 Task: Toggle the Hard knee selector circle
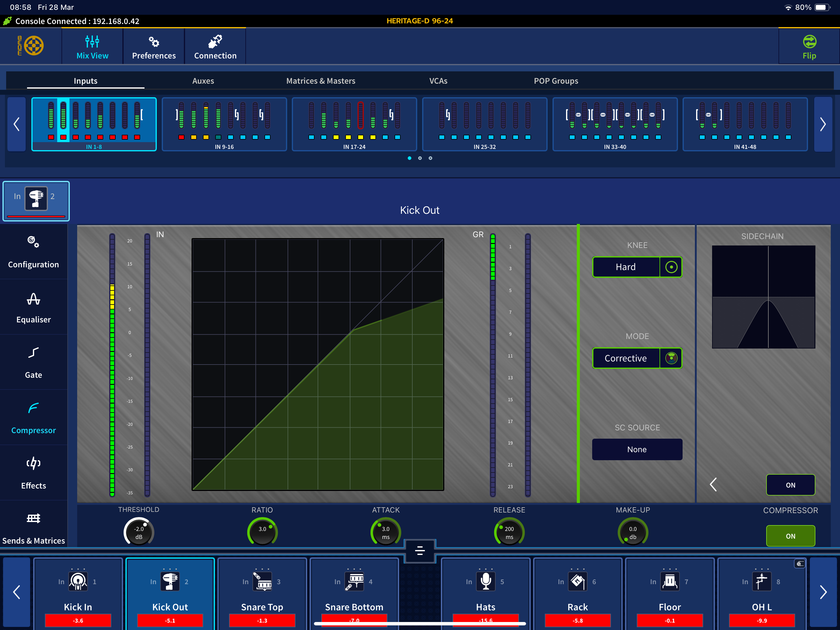point(671,267)
